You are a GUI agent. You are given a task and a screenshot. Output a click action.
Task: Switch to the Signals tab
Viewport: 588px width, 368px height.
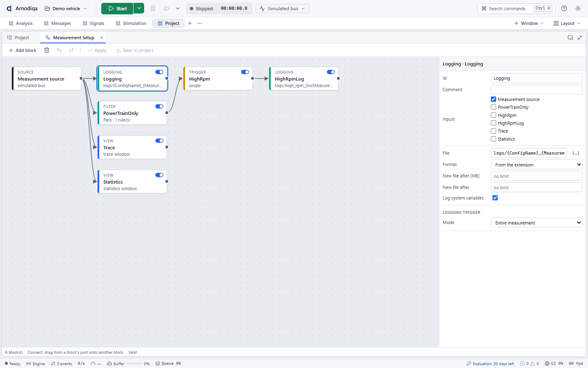(93, 23)
